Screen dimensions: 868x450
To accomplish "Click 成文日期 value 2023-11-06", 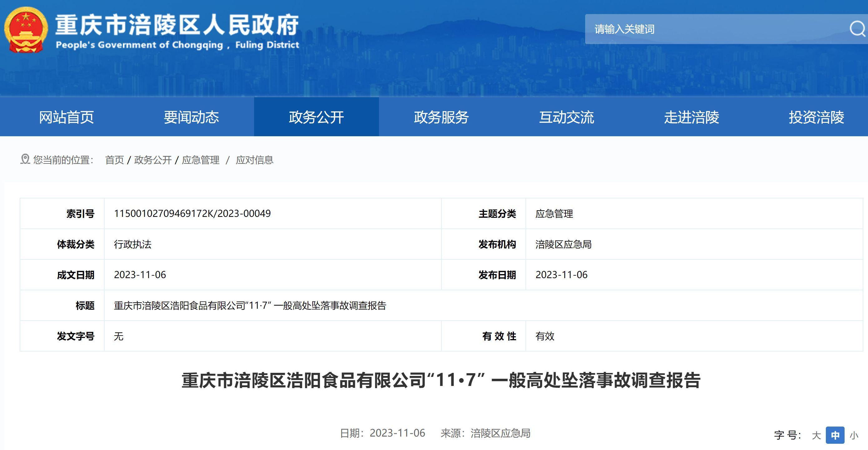I will click(140, 275).
